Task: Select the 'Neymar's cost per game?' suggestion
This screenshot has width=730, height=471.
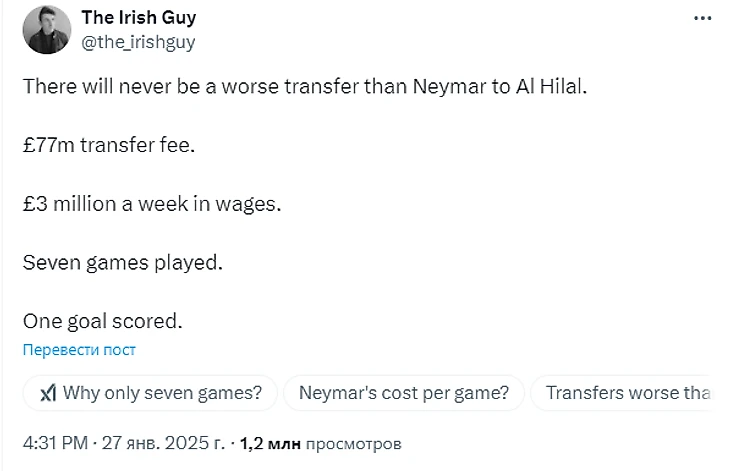Action: pos(411,393)
